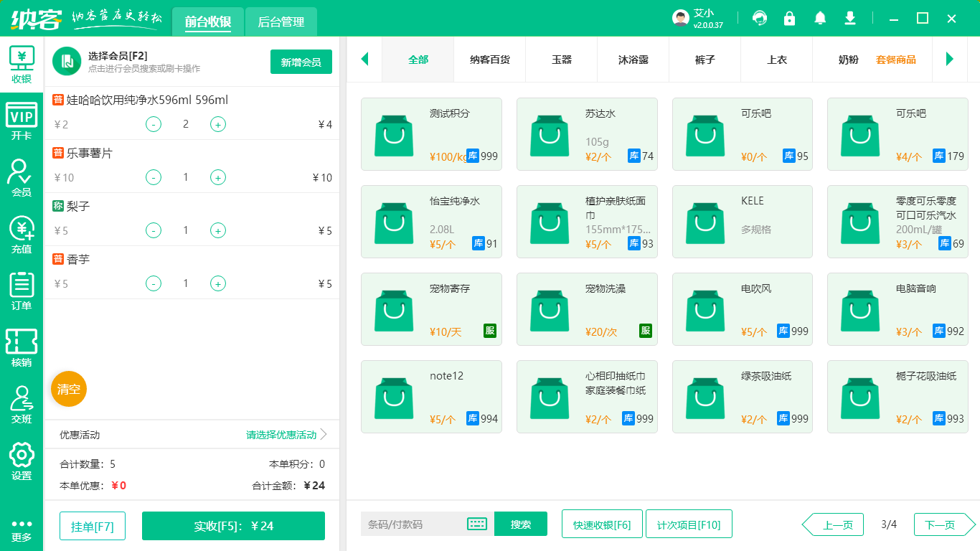The width and height of the screenshot is (980, 551).
Task: Add 苏达水 product to cart
Action: point(587,134)
